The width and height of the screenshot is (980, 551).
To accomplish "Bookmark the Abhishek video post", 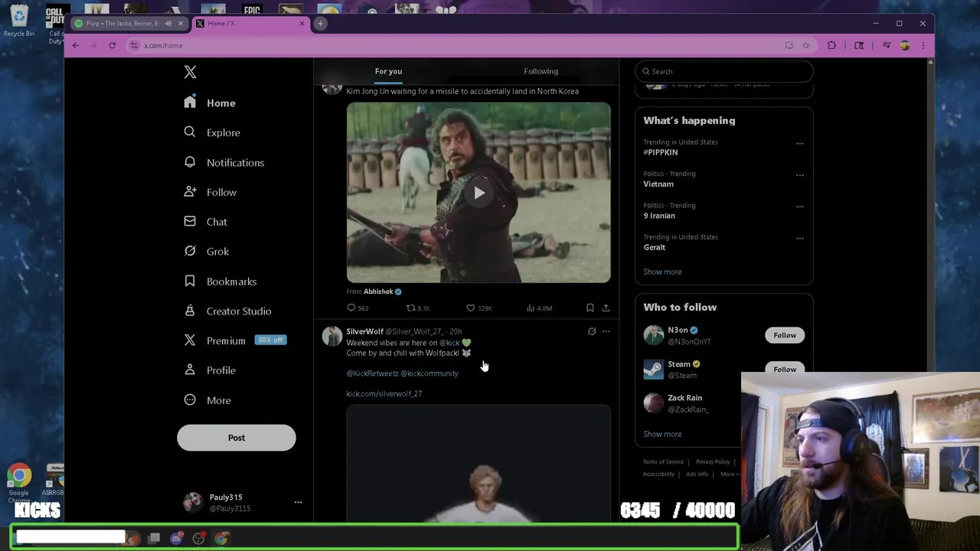I will 590,308.
